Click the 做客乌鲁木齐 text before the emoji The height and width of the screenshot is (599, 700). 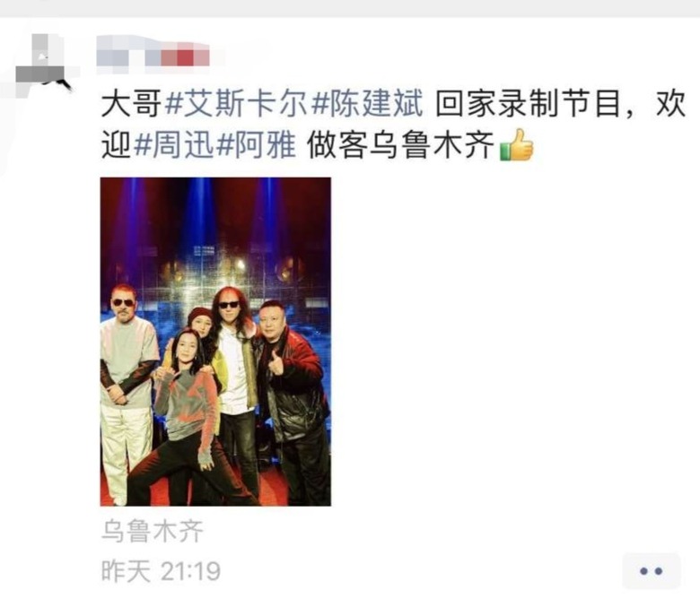[401, 145]
